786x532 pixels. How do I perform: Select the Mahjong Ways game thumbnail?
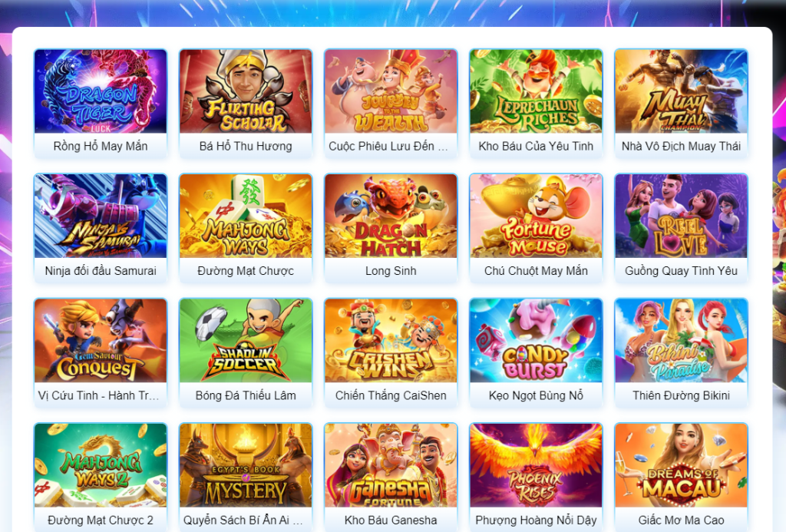(246, 216)
